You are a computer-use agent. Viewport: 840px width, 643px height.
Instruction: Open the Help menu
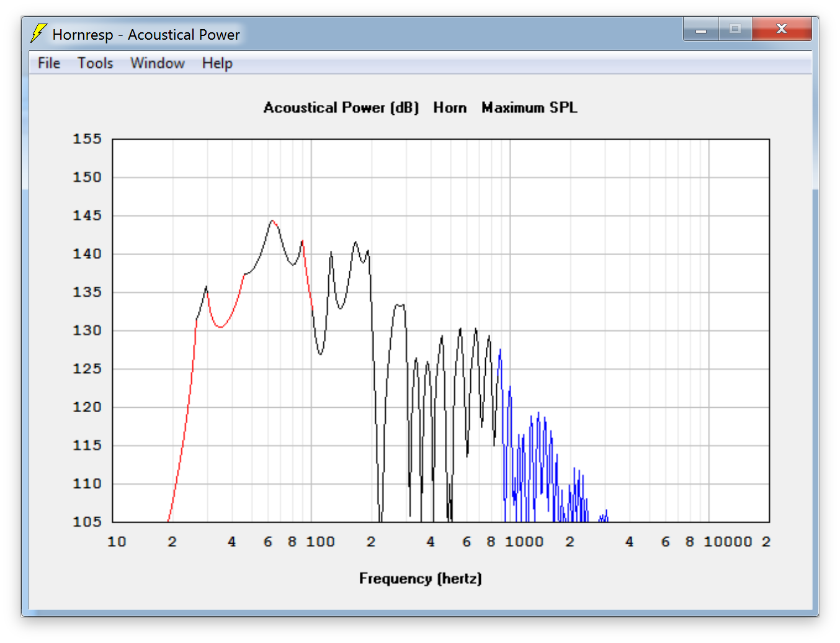217,63
